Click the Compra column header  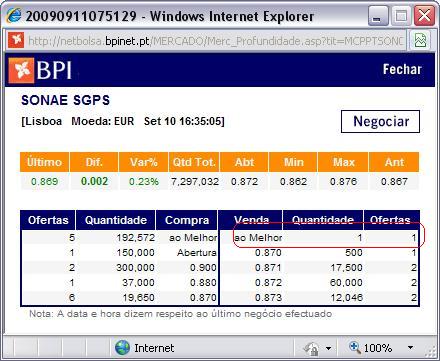pos(187,220)
